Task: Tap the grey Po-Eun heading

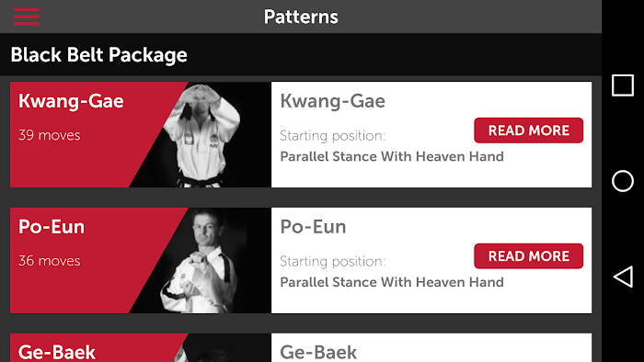Action: 313,226
